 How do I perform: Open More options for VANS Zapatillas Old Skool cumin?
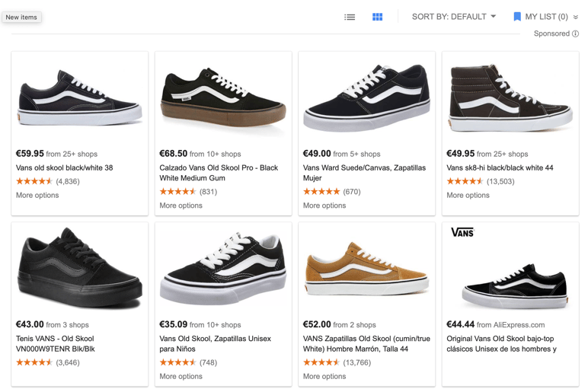(324, 376)
